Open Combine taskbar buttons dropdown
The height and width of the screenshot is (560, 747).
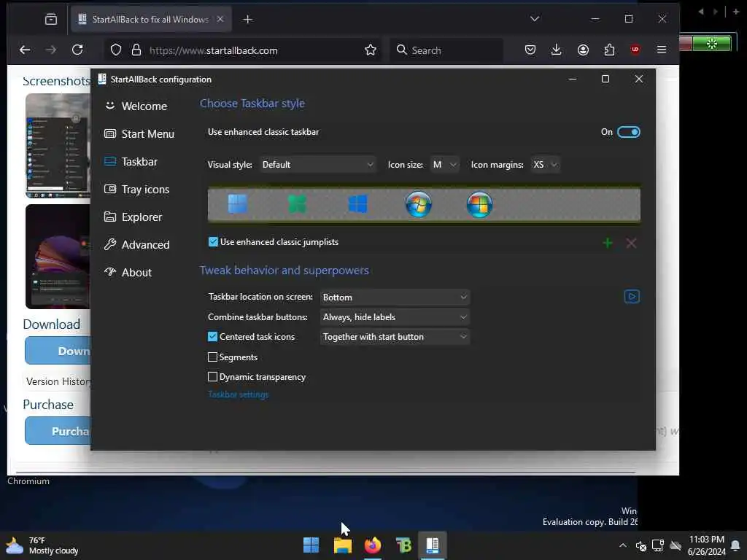point(395,317)
